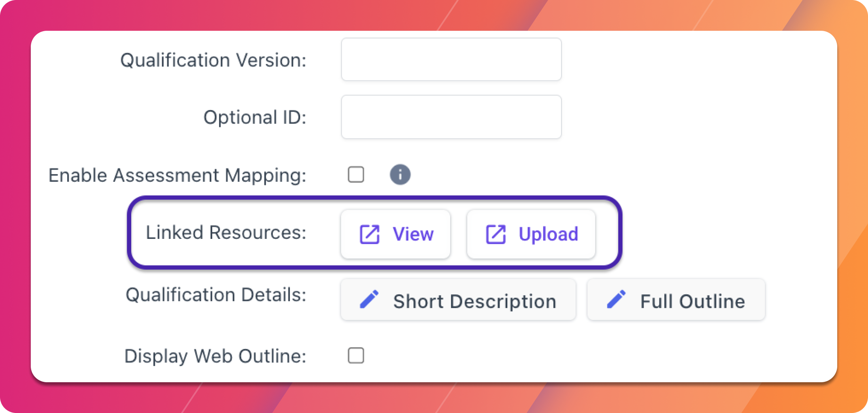Click the pencil icon on Full Outline
868x413 pixels.
coord(616,300)
